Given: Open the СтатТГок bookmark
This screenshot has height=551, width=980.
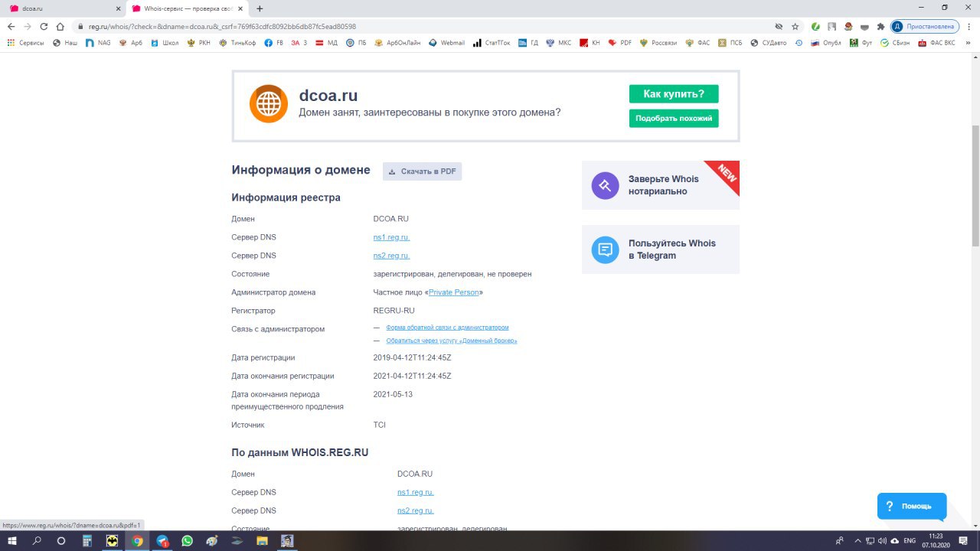Looking at the screenshot, I should [492, 43].
